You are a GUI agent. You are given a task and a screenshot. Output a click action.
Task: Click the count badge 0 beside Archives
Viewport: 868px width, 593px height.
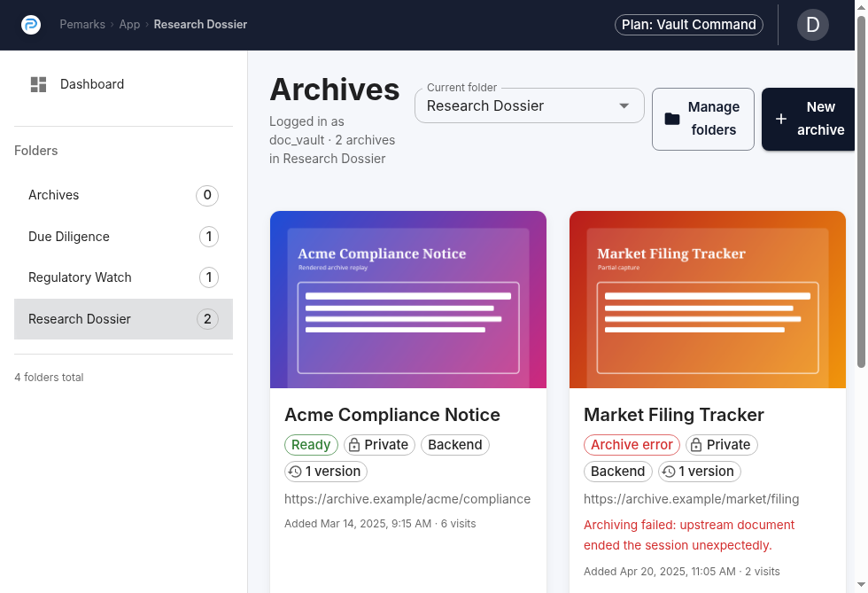click(x=207, y=195)
